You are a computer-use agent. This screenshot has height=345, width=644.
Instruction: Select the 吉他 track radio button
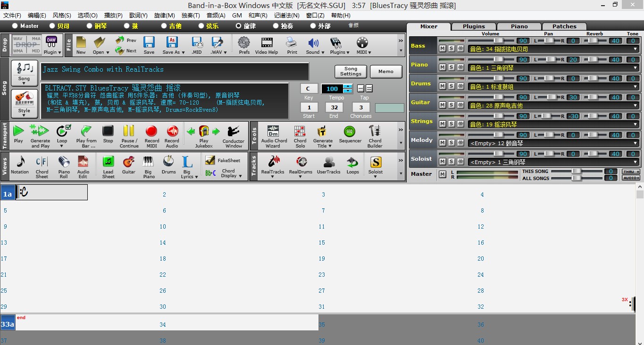click(164, 26)
